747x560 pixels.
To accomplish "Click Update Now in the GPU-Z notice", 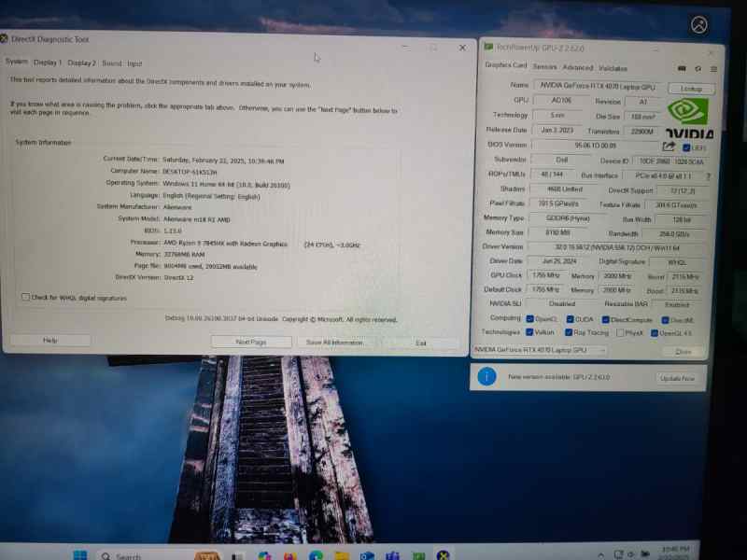I will click(677, 378).
